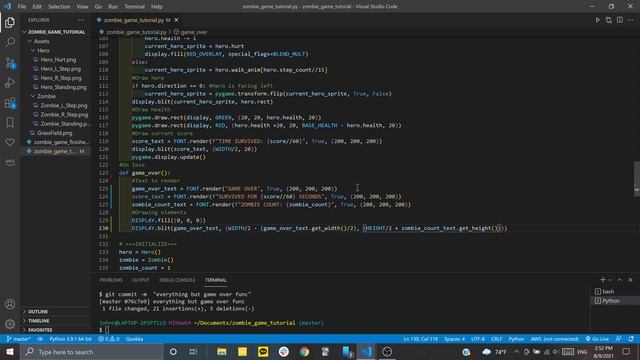Open the Accounts menu icon

[10, 304]
